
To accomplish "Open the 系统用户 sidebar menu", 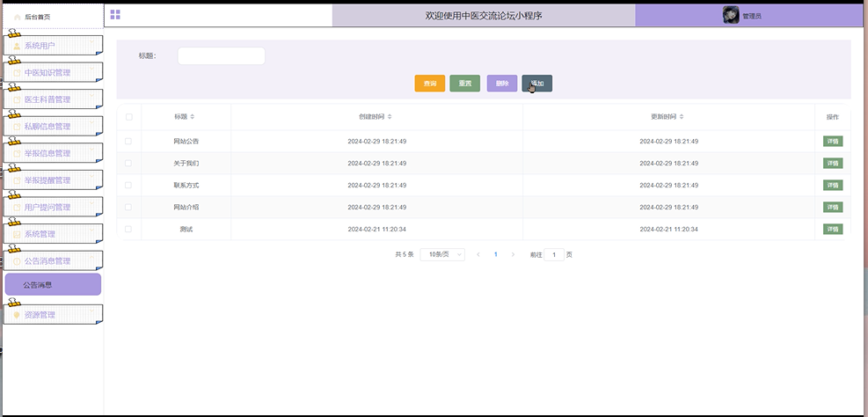I will tap(53, 46).
